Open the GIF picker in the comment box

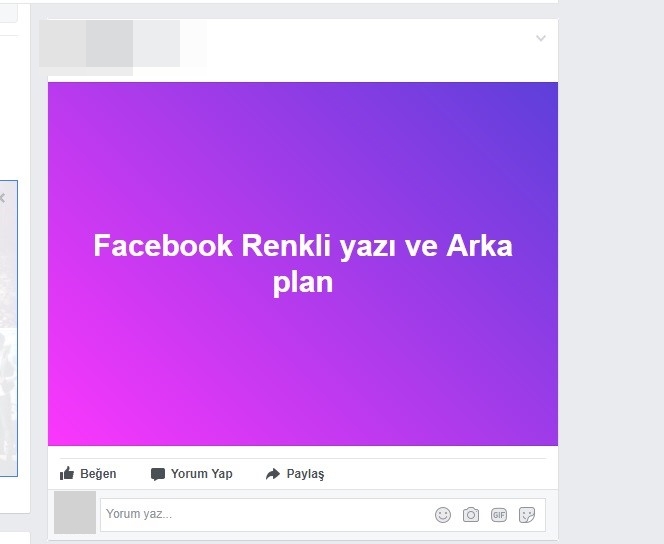click(x=499, y=515)
